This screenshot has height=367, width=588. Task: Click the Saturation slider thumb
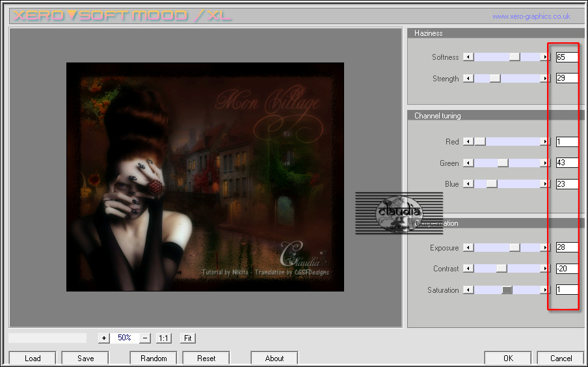507,290
